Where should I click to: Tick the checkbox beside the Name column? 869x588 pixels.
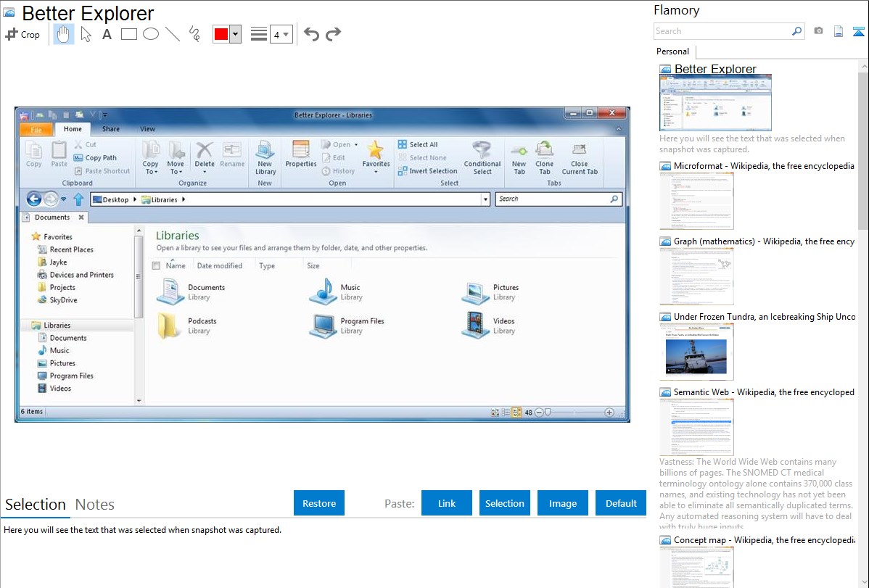156,266
